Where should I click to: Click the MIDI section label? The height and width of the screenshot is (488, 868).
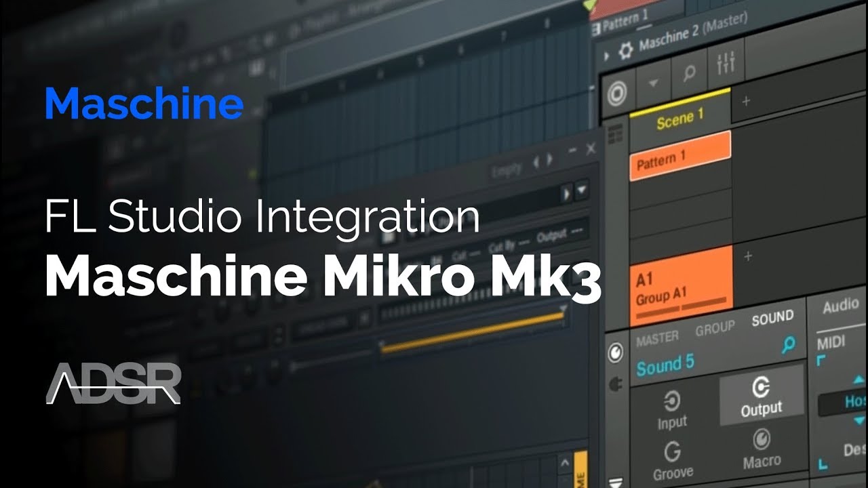coord(831,343)
